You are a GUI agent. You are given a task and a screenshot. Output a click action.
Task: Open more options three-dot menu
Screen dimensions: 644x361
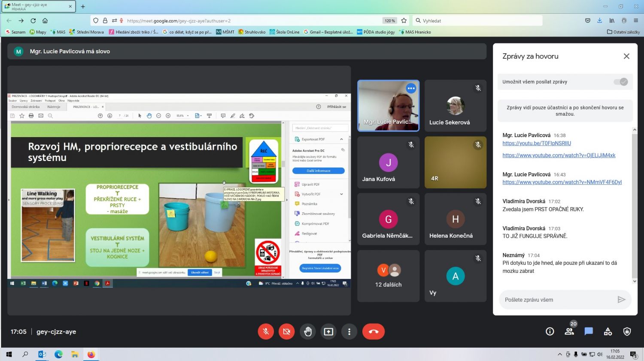coord(349,331)
